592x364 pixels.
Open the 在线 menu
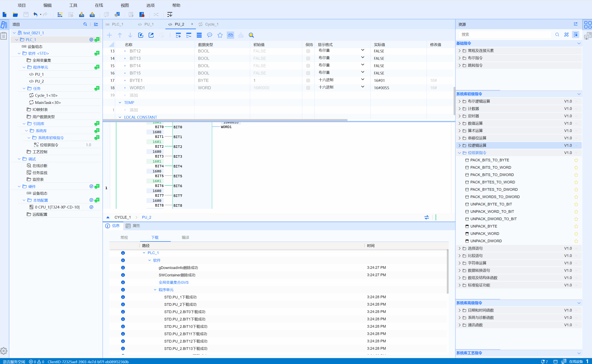[x=99, y=5]
